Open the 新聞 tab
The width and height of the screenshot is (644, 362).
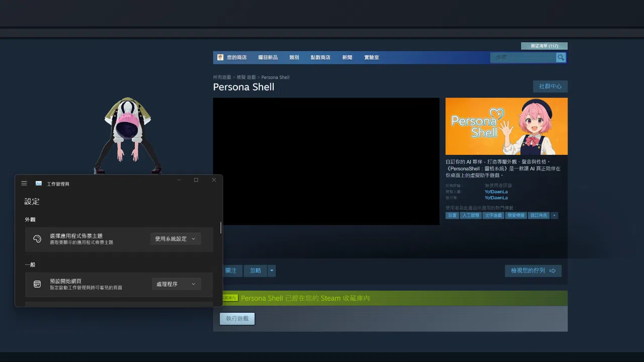pos(347,57)
